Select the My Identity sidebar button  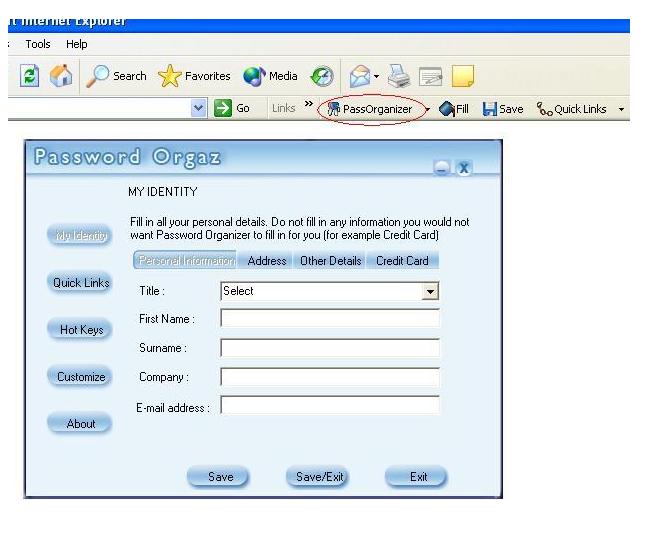[80, 236]
